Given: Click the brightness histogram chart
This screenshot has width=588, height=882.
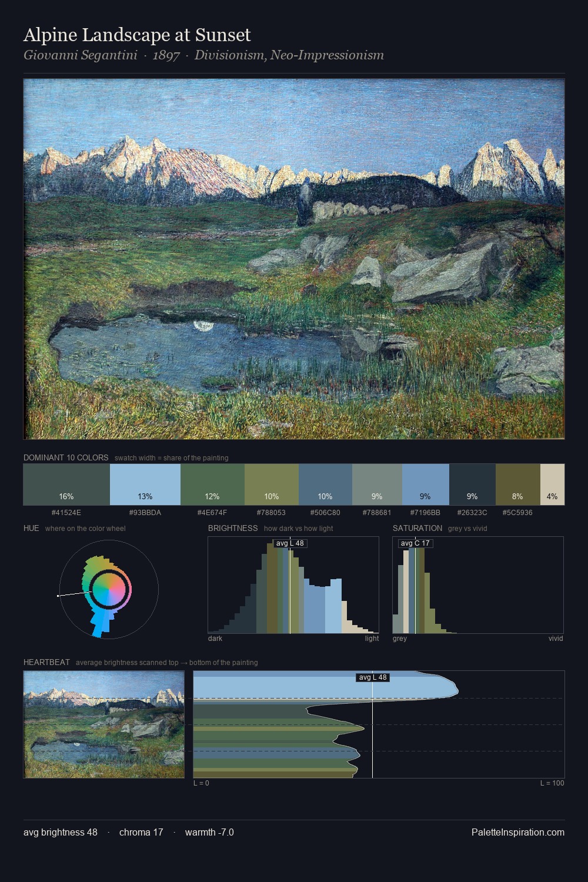Looking at the screenshot, I should [293, 585].
